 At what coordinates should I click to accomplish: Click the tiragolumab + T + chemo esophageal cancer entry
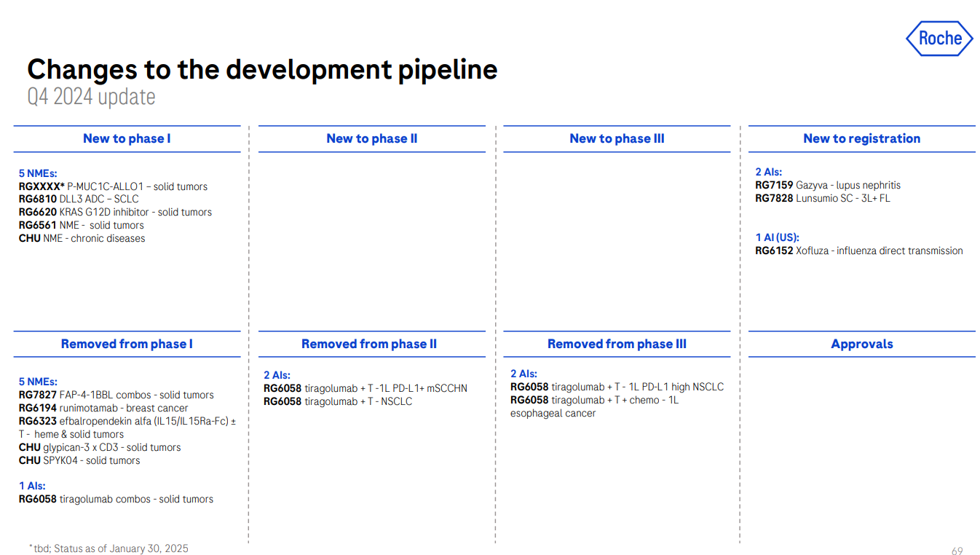point(595,406)
